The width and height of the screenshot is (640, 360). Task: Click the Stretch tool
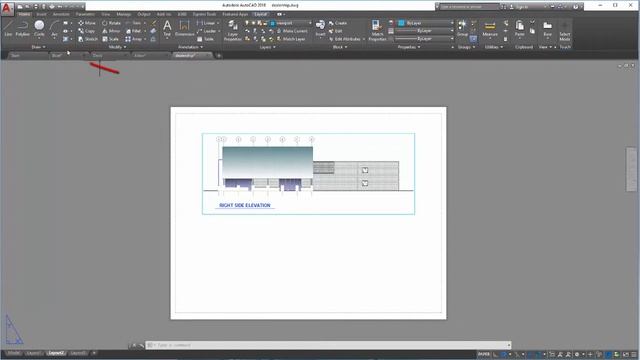(x=88, y=39)
